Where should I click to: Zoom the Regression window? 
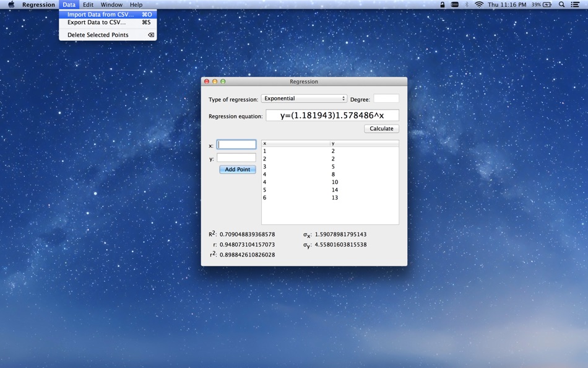[223, 82]
